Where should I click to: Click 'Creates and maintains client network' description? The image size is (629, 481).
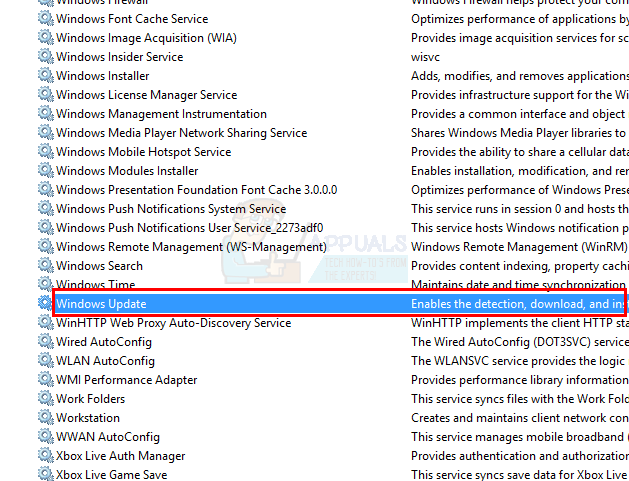(x=520, y=418)
